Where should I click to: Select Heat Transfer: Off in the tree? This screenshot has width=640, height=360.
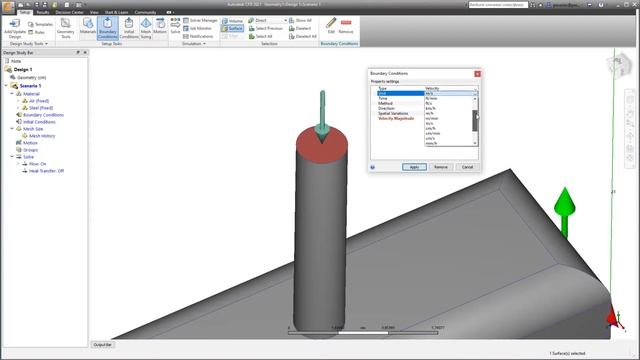(x=46, y=171)
